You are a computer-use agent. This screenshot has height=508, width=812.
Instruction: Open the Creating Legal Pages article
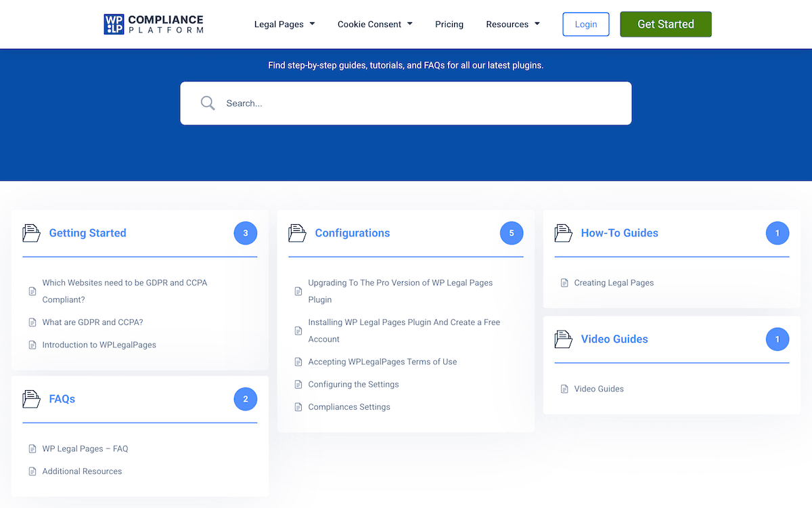614,283
